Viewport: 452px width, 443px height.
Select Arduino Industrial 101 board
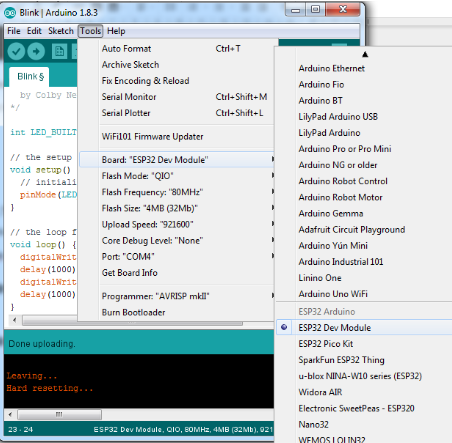tap(364, 262)
